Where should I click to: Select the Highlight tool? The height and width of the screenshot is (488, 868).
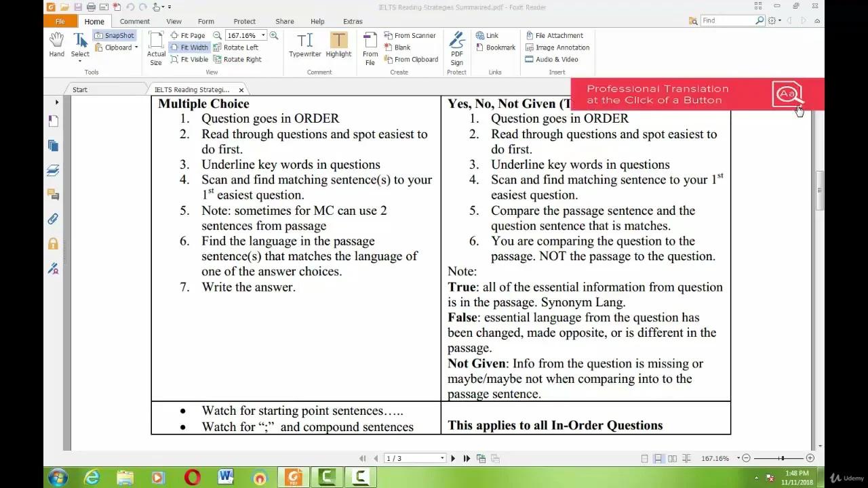pyautogui.click(x=338, y=45)
